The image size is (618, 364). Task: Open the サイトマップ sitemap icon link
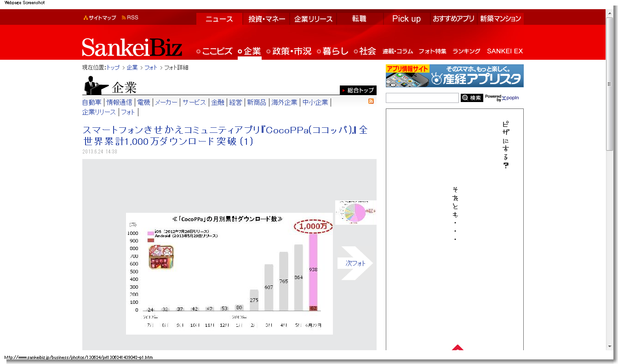(x=100, y=18)
